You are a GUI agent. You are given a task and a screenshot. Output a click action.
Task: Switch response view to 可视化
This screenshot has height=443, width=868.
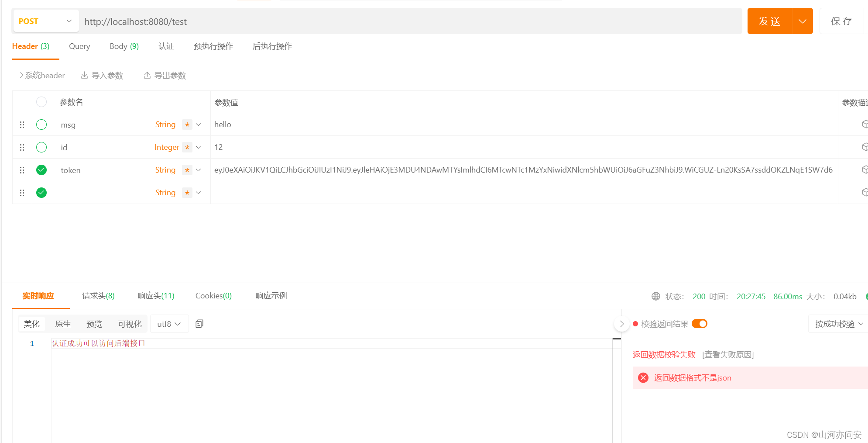[x=130, y=324]
